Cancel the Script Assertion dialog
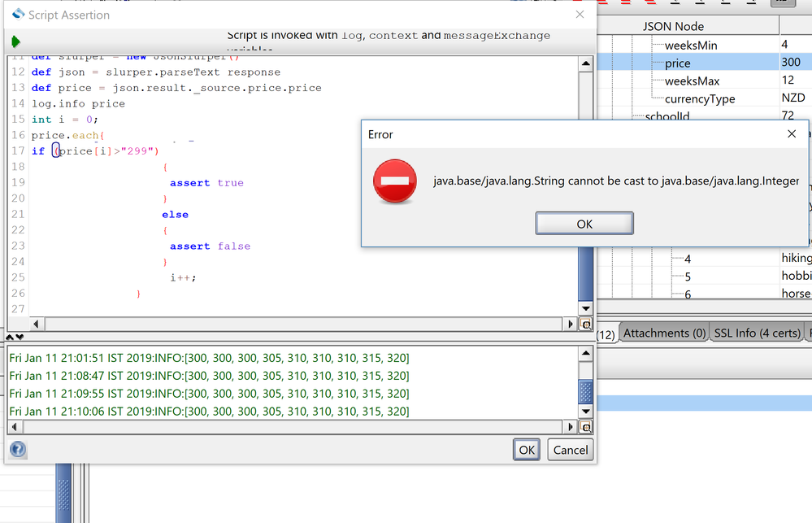This screenshot has width=812, height=523. tap(570, 450)
